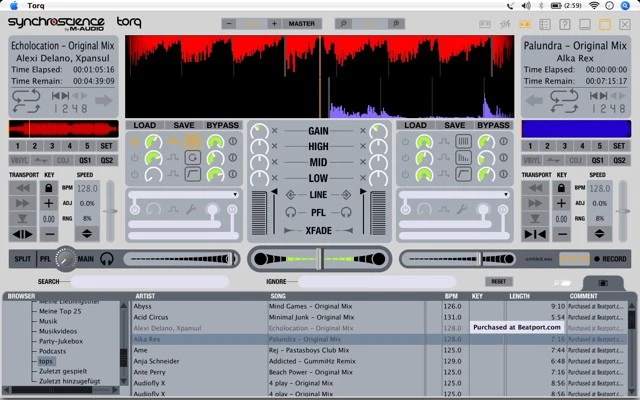Image resolution: width=640 pixels, height=400 pixels.
Task: Click the crossfader slider
Action: [x=318, y=258]
